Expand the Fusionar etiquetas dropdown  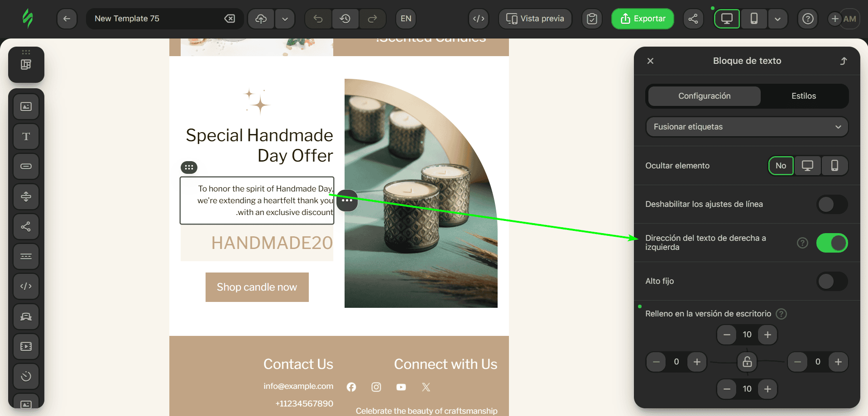[x=747, y=127]
